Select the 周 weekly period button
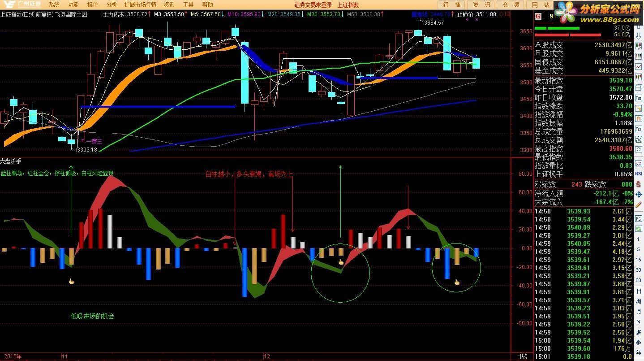Screen dimensions: 644x361 pos(639,301)
